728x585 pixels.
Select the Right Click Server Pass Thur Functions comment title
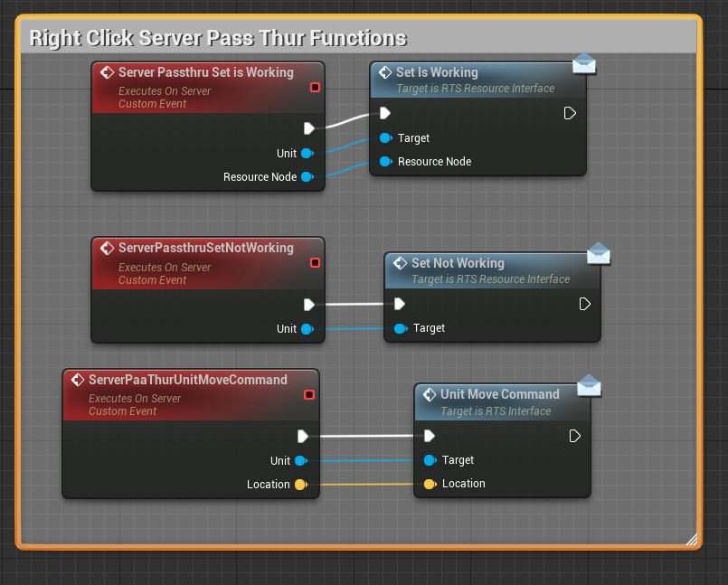click(x=218, y=38)
